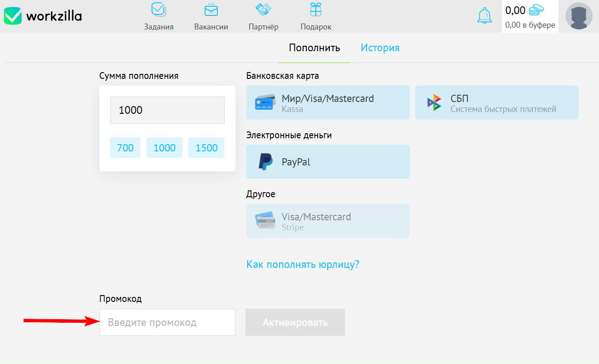Click the Workzilla logo

tap(42, 15)
